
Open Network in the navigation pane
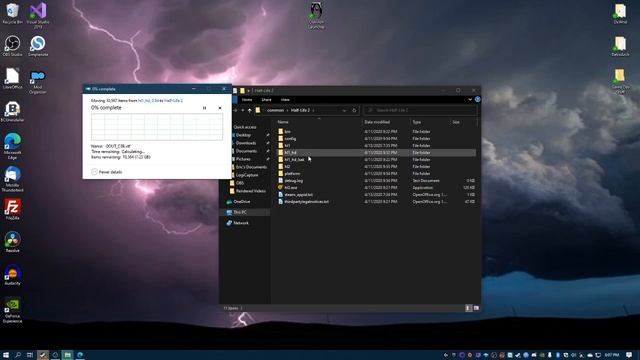tap(241, 223)
